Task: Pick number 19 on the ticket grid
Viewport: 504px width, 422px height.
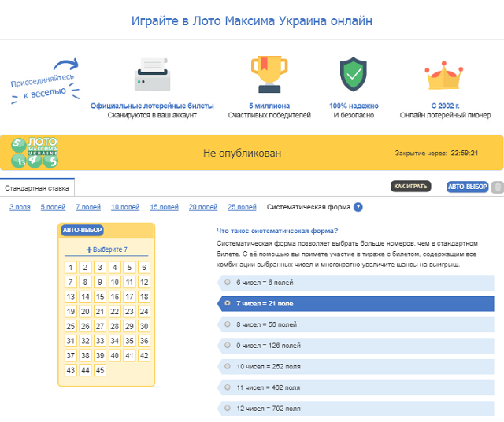Action: tap(71, 312)
